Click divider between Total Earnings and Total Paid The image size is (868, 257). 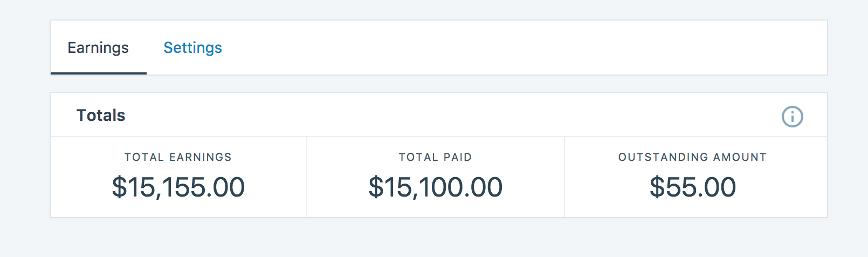click(307, 177)
